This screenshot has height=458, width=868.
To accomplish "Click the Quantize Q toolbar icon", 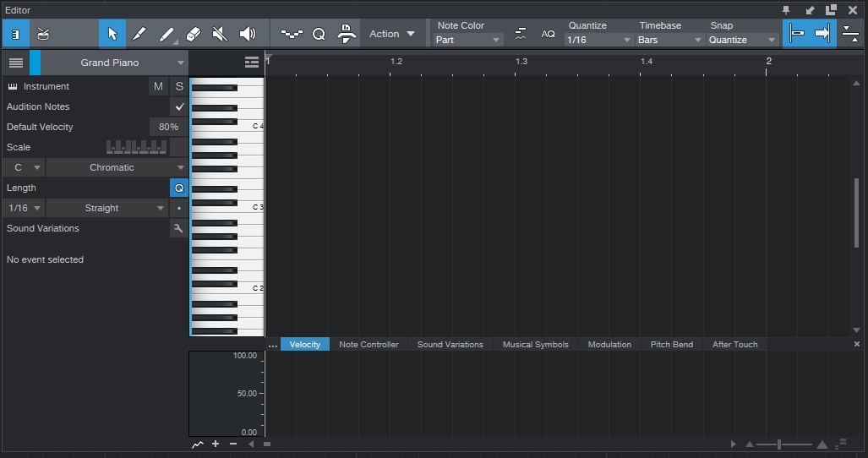I will tap(319, 34).
